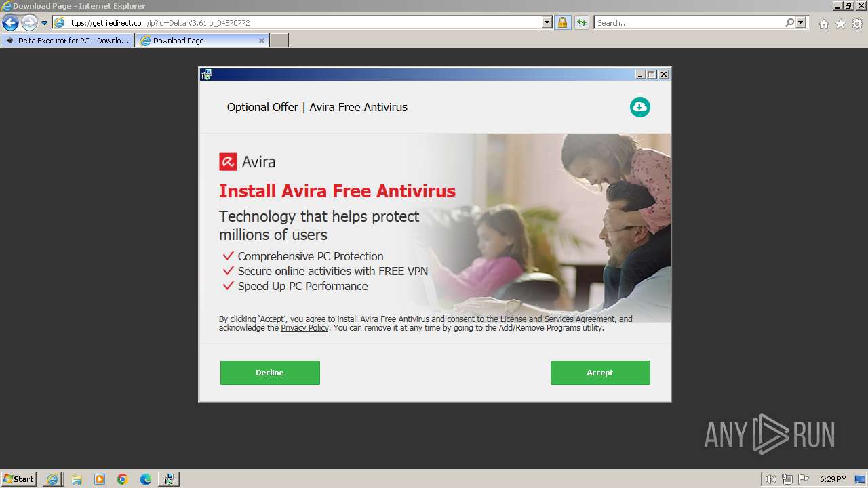868x488 pixels.
Task: Click 'Technology that helps protect' text
Action: click(319, 217)
